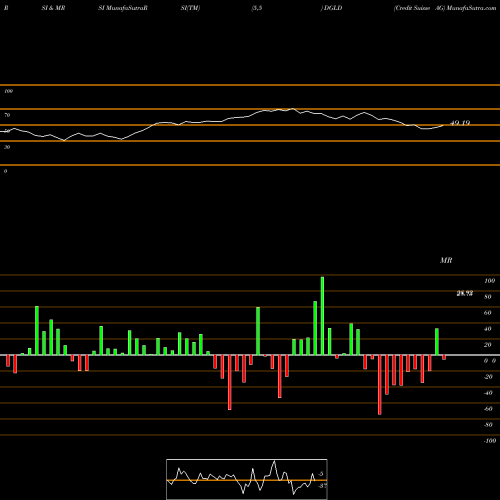
Task: Click the 70 axis label on the RSI chart
Action: pyautogui.click(x=7, y=115)
